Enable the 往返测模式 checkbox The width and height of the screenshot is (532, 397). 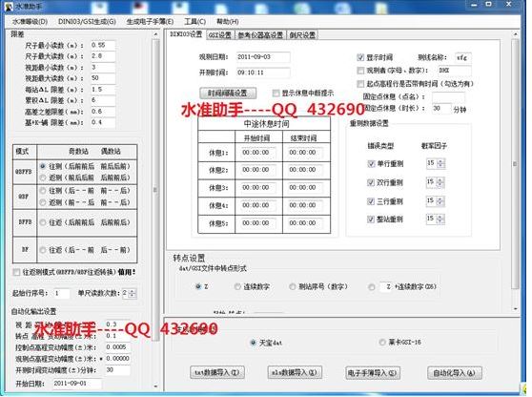tap(16, 272)
